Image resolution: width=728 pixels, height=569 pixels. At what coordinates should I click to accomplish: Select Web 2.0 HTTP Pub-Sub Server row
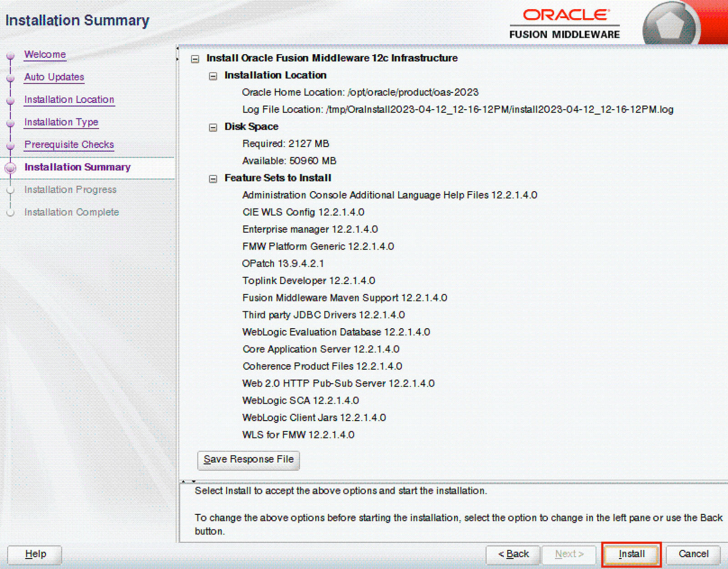click(339, 384)
